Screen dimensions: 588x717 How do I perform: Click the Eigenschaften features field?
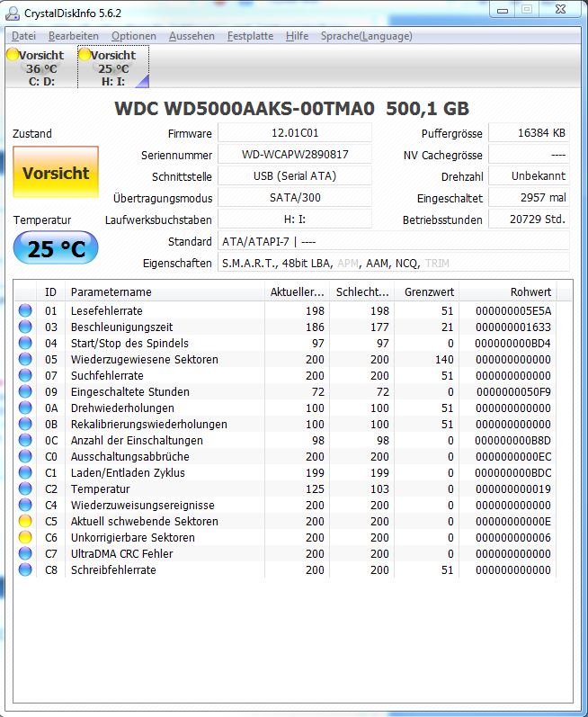(x=394, y=263)
